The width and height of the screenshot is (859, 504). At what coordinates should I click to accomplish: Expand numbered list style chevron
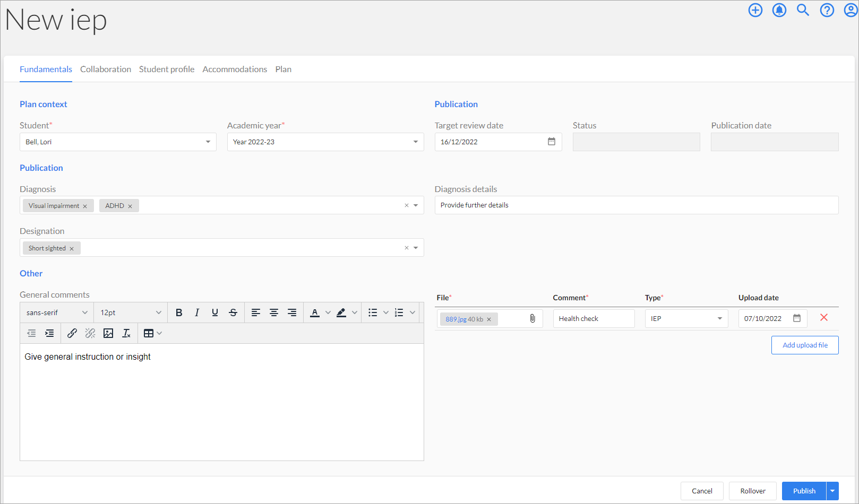pos(413,312)
